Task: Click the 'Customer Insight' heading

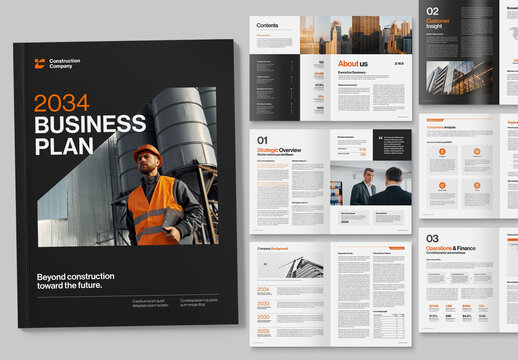Action: [438, 23]
